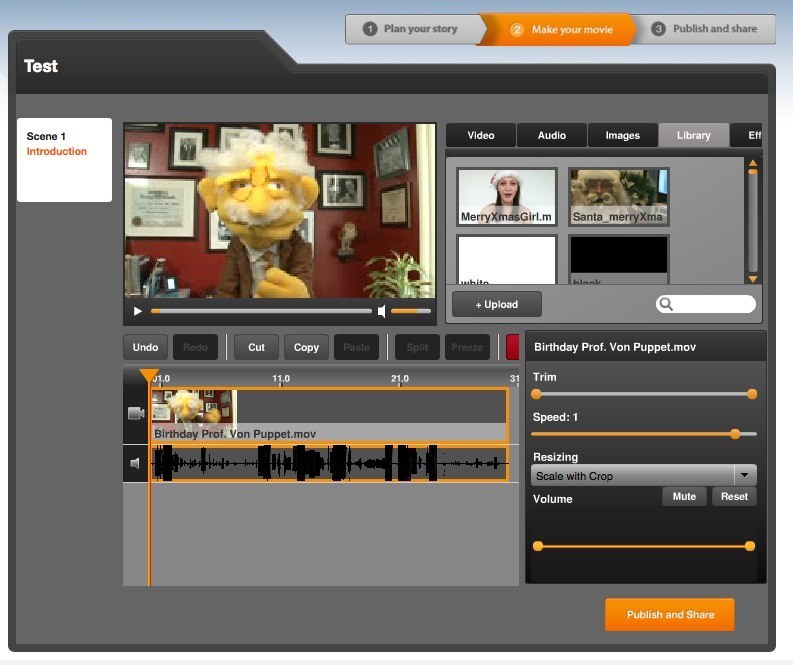This screenshot has width=793, height=665.
Task: Open the Resizing dropdown arrow
Action: [x=744, y=475]
